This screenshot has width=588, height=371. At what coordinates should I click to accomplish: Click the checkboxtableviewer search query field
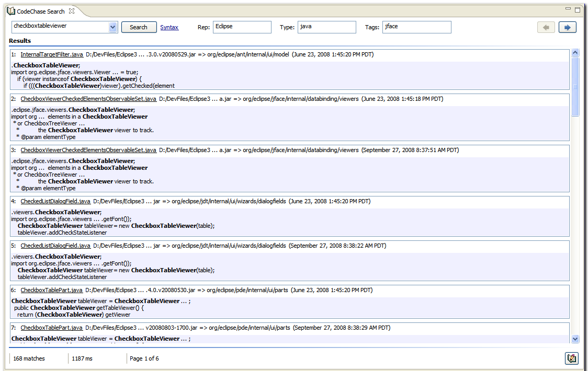point(60,27)
